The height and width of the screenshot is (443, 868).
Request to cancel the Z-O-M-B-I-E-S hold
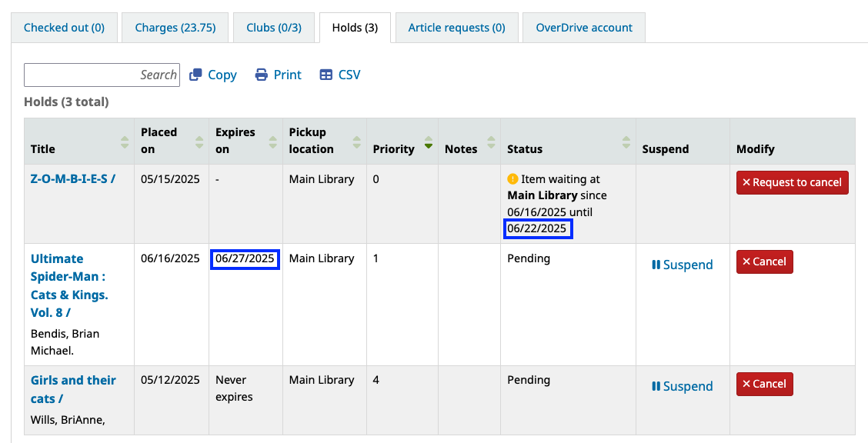[792, 182]
